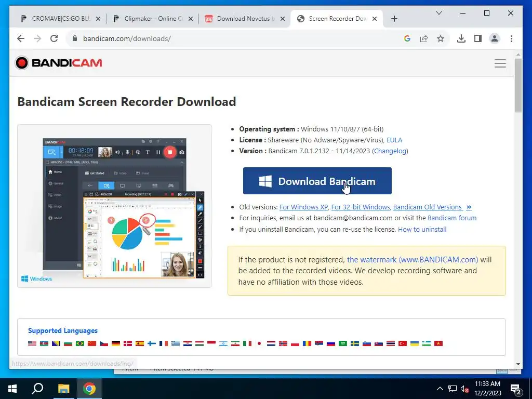Bookmark this tab with the star icon

click(x=441, y=38)
